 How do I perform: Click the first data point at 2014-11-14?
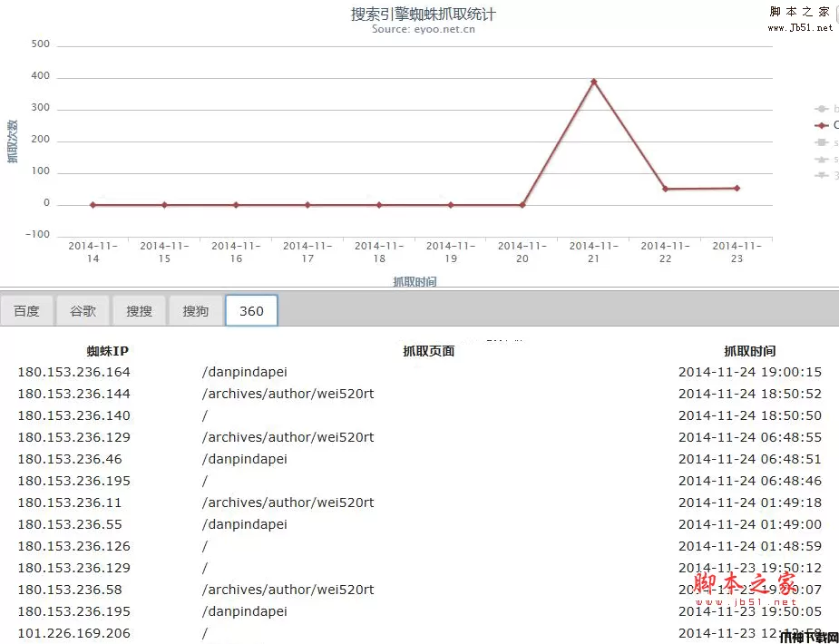click(93, 204)
